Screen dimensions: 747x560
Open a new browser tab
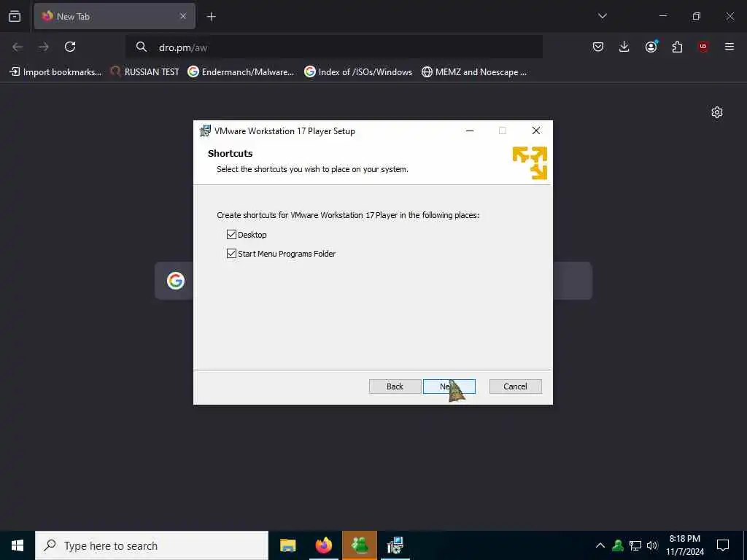point(211,17)
